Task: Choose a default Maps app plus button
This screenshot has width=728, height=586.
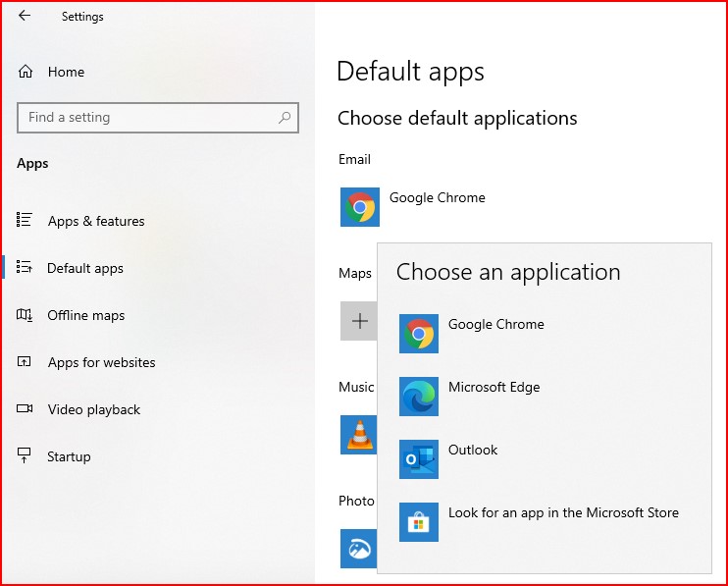Action: coord(359,321)
